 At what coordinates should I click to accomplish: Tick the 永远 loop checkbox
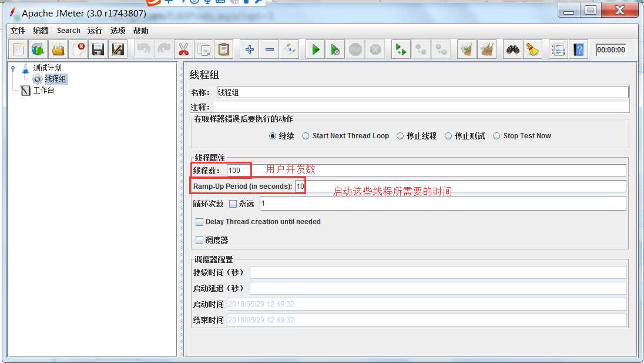pyautogui.click(x=233, y=204)
